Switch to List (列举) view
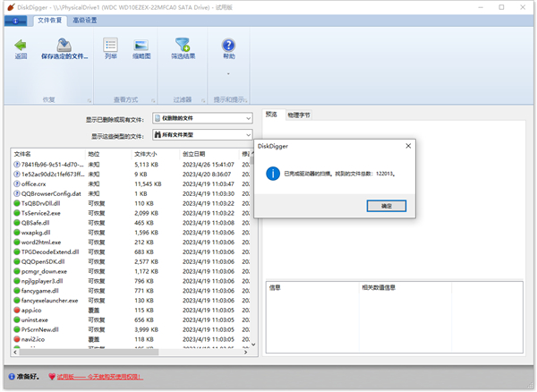The height and width of the screenshot is (392, 537). tap(110, 44)
